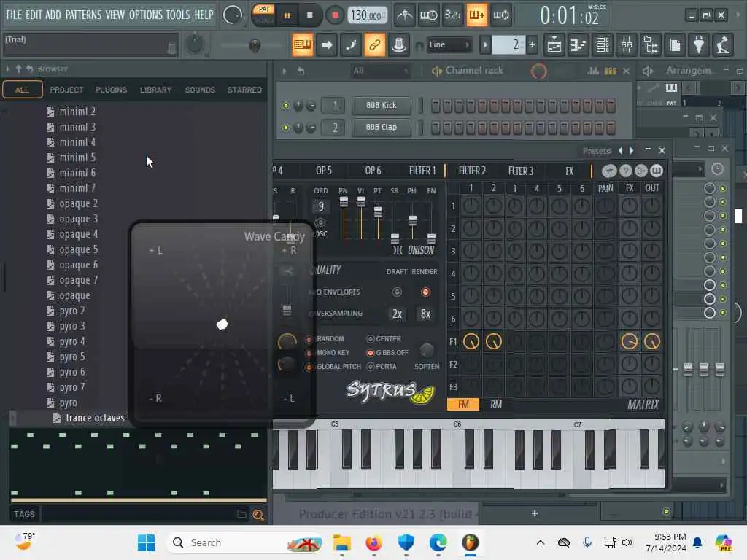Open the browser/plugin picker toolbar icon
This screenshot has width=747, height=560.
pos(651,45)
